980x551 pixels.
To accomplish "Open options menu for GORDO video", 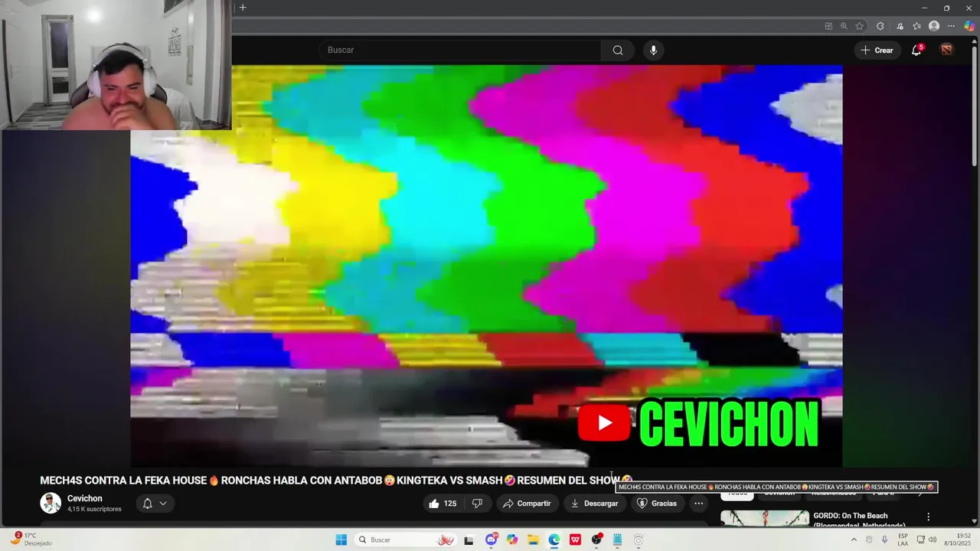I will [929, 517].
